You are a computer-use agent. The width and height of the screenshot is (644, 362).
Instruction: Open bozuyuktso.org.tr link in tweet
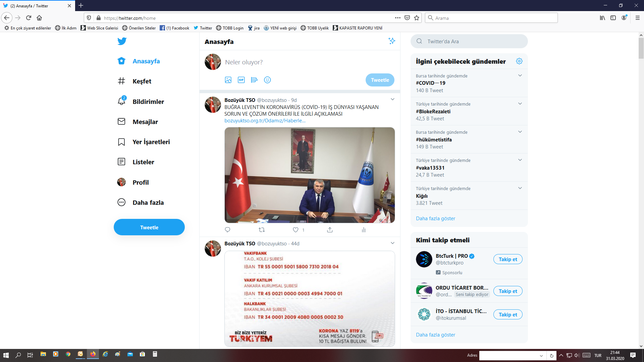tap(265, 121)
